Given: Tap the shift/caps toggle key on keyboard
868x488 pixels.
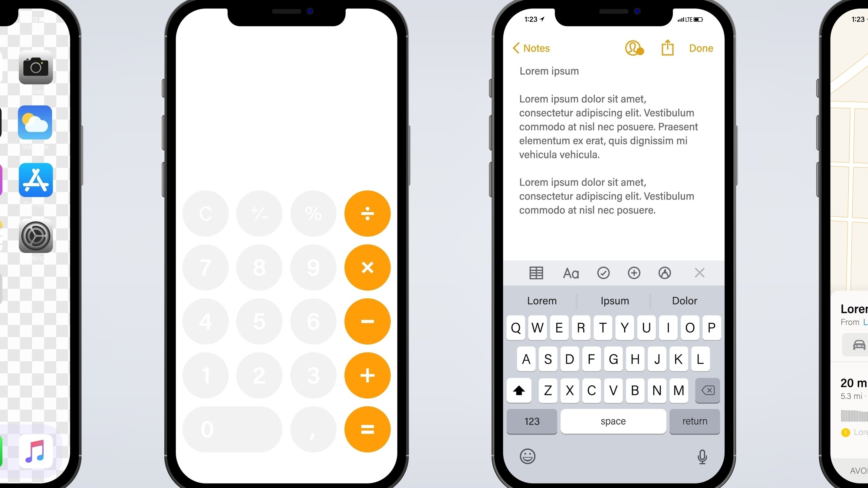Looking at the screenshot, I should coord(519,390).
